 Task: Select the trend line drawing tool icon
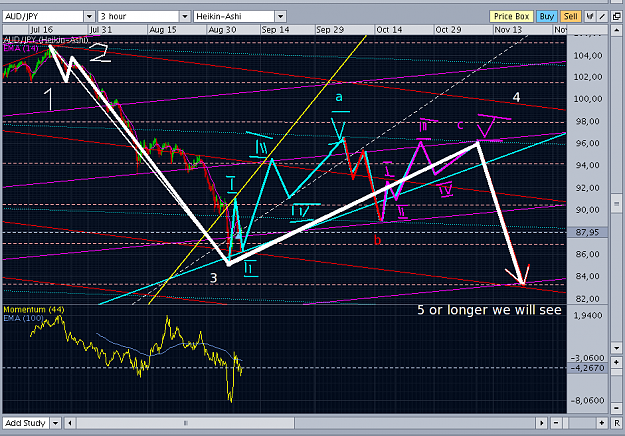point(602,16)
